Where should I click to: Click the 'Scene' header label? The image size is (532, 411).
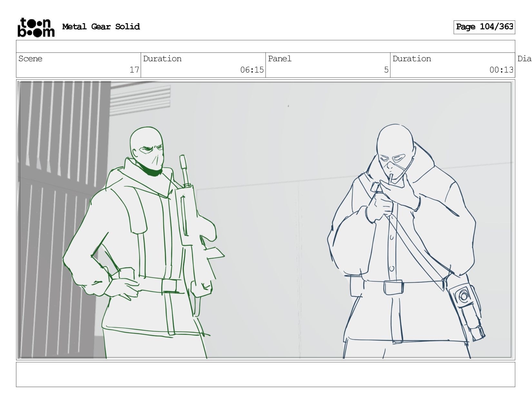[x=30, y=59]
